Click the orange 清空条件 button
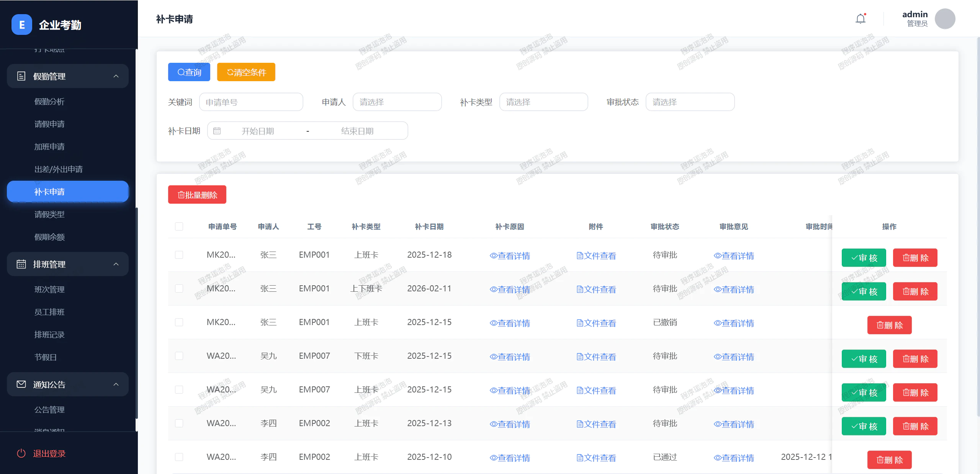Image resolution: width=980 pixels, height=474 pixels. tap(246, 72)
